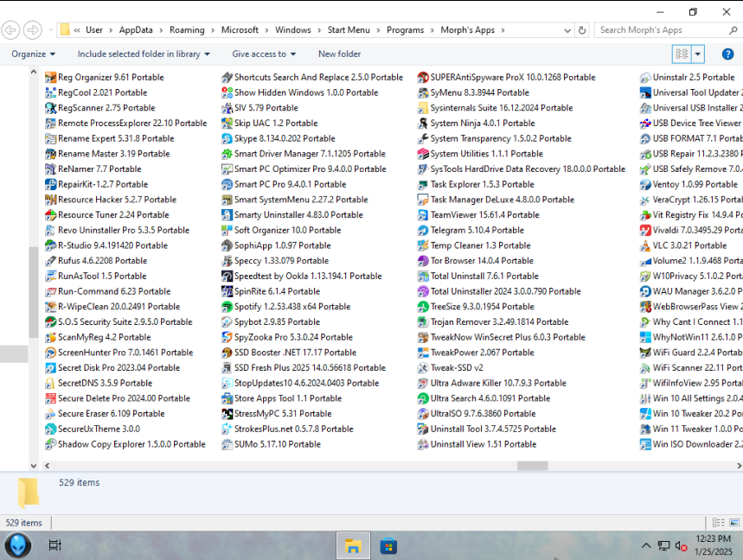Select Shadow Copy Explorer 1.5.0.0 Portable
Screen dimensions: 743x560
pos(125,444)
